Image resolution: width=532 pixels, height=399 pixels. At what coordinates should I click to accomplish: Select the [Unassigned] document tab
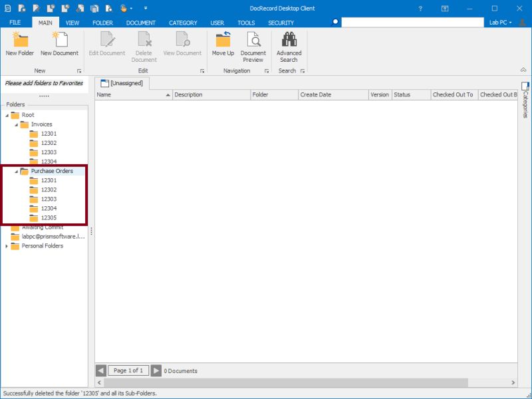click(x=122, y=83)
